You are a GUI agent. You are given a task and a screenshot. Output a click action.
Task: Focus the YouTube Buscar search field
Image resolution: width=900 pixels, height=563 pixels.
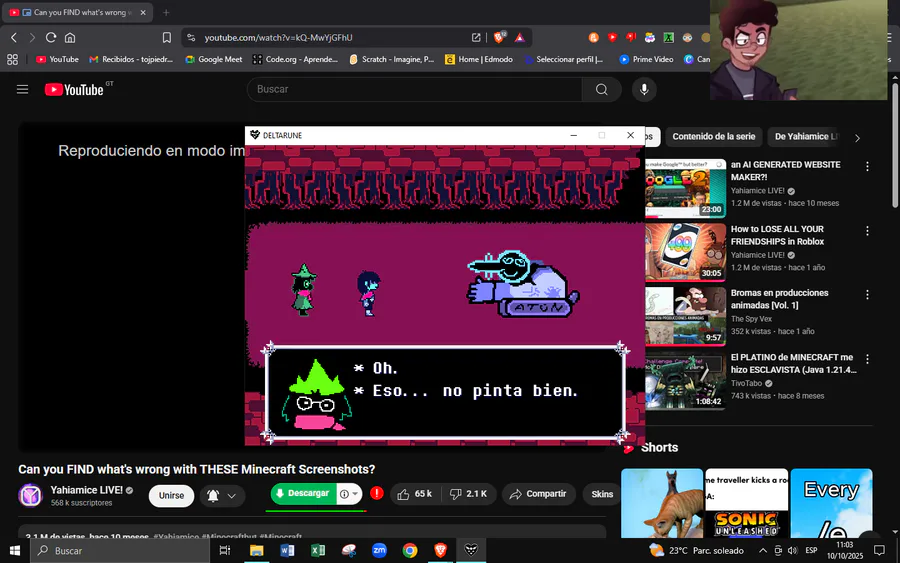[x=414, y=90]
